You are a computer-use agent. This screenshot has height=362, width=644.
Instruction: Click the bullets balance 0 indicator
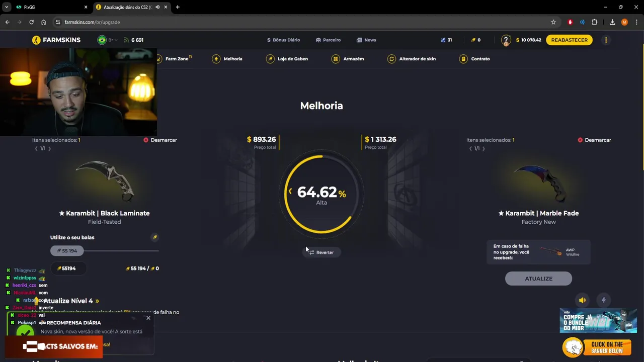(x=475, y=40)
